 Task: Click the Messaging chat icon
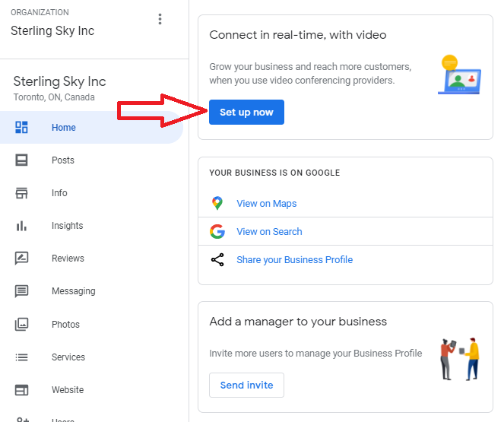(21, 291)
